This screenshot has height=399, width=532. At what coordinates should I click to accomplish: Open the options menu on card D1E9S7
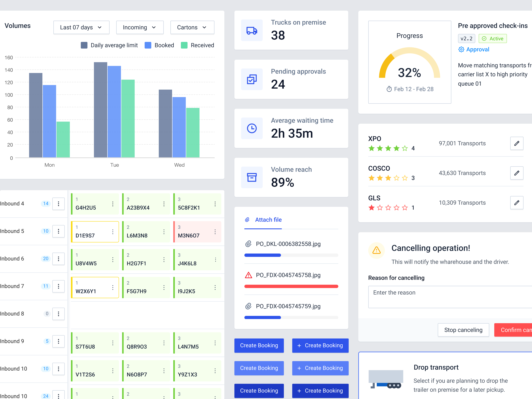[113, 232]
